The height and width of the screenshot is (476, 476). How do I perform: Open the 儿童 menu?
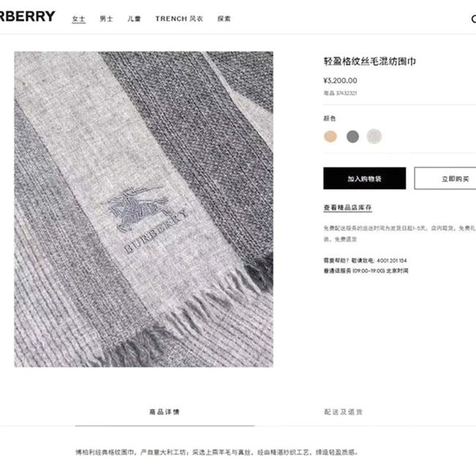pos(134,19)
